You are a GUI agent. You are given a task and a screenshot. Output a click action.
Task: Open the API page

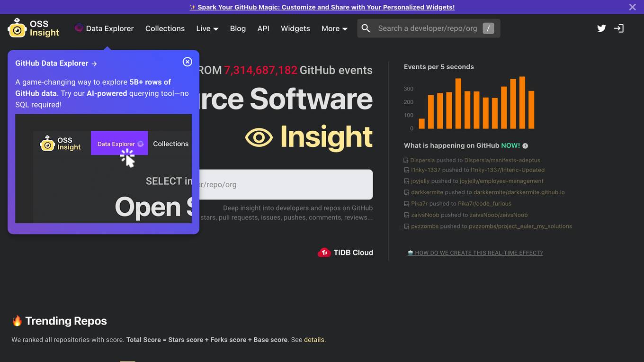tap(263, 28)
